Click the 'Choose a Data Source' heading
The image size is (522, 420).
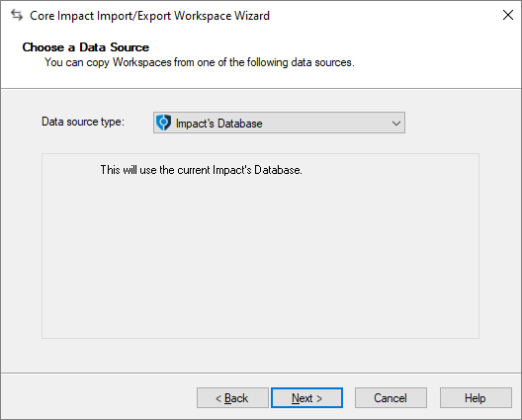(x=86, y=47)
